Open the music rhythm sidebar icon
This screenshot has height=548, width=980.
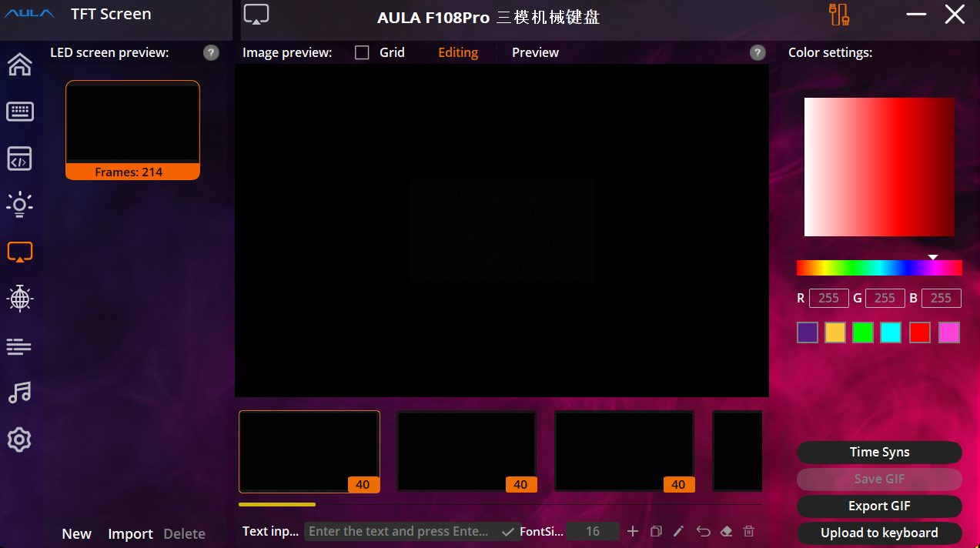(x=19, y=393)
